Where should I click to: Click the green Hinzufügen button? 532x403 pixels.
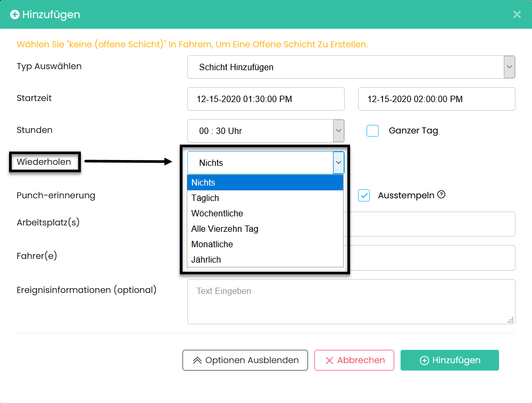pos(450,360)
